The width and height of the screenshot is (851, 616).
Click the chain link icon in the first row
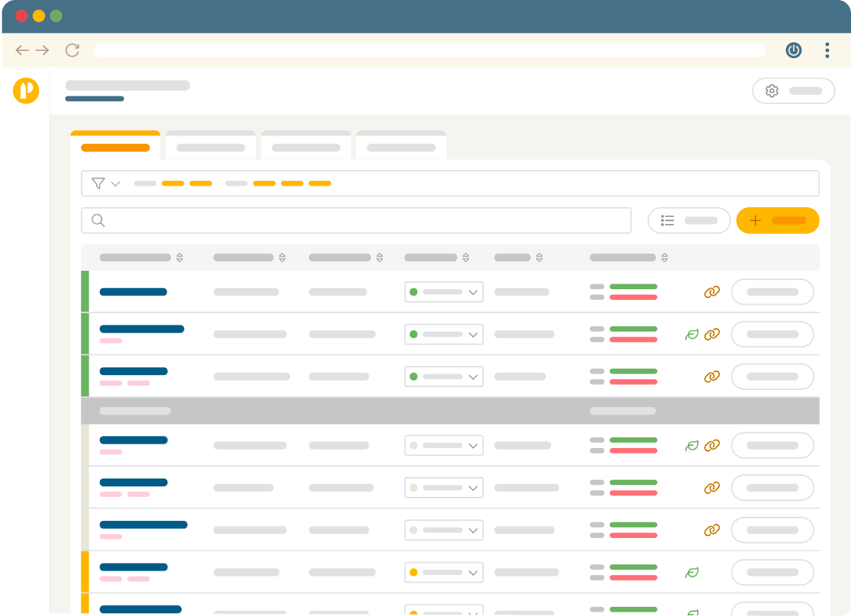click(x=711, y=292)
